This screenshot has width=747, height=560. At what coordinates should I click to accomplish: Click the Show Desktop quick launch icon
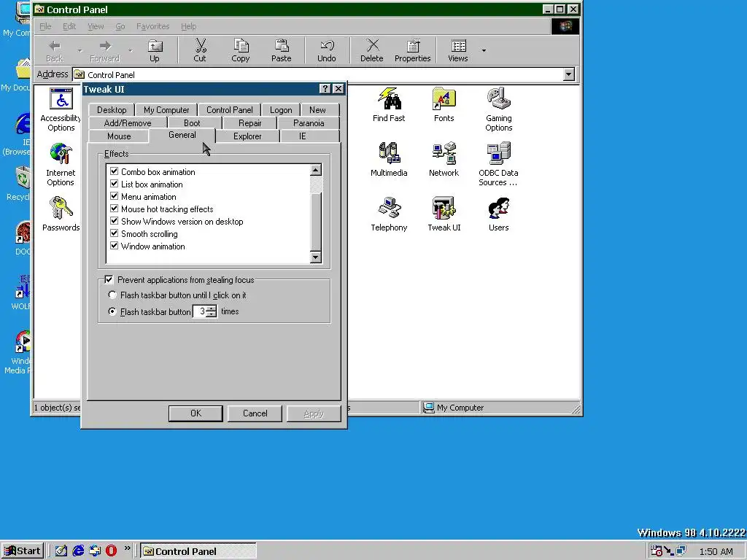(x=61, y=551)
